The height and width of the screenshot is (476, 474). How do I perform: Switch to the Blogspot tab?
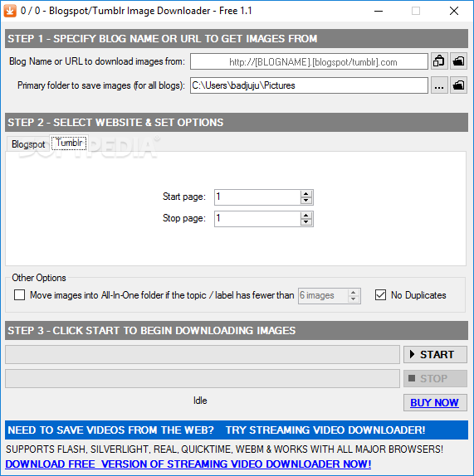point(28,144)
